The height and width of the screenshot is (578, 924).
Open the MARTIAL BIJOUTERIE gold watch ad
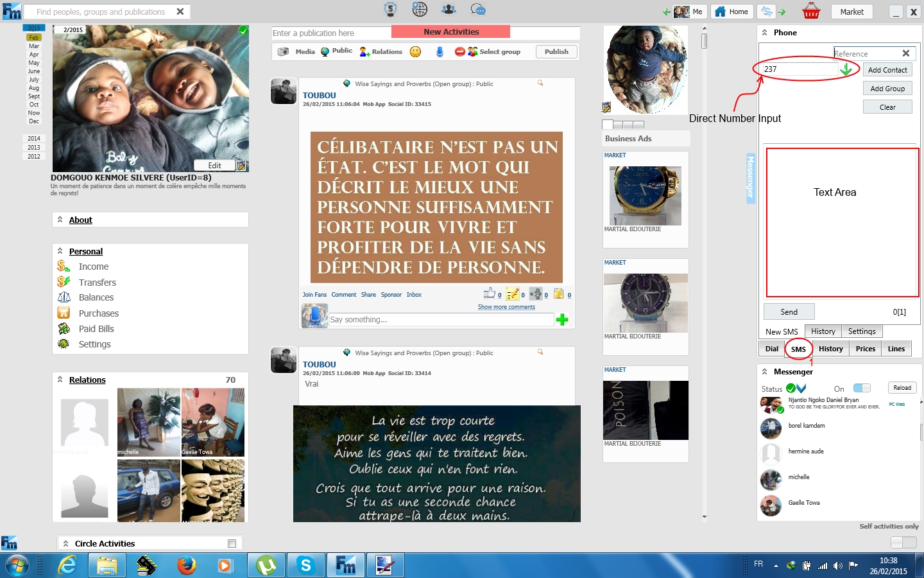(x=646, y=195)
